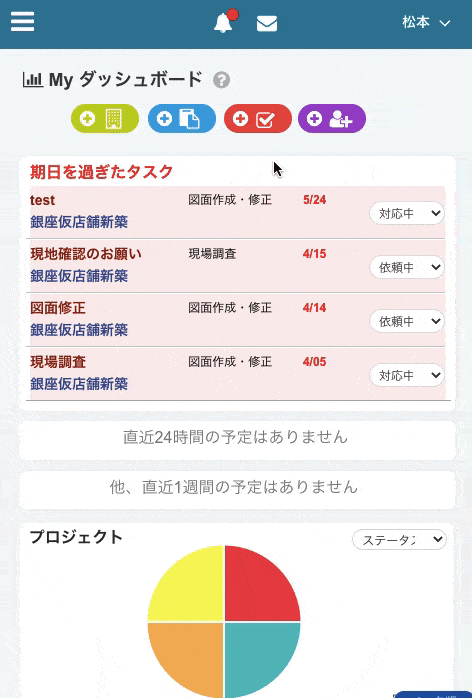Open the overdue task named test

point(43,200)
